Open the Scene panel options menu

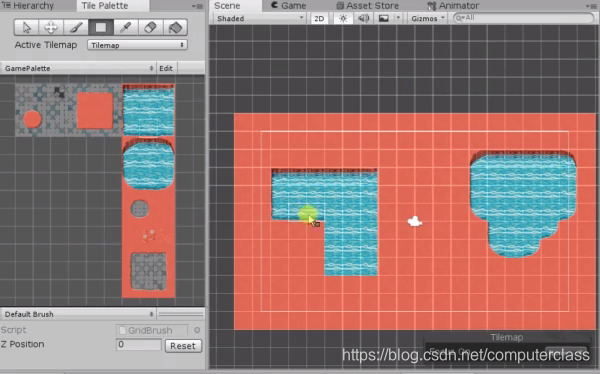pos(592,6)
